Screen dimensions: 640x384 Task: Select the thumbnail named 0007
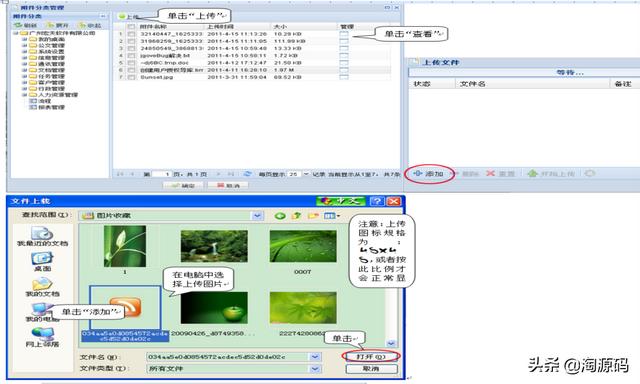pyautogui.click(x=303, y=246)
